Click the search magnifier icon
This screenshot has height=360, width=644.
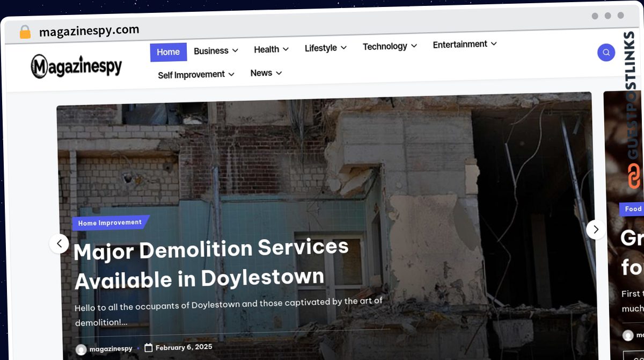606,53
